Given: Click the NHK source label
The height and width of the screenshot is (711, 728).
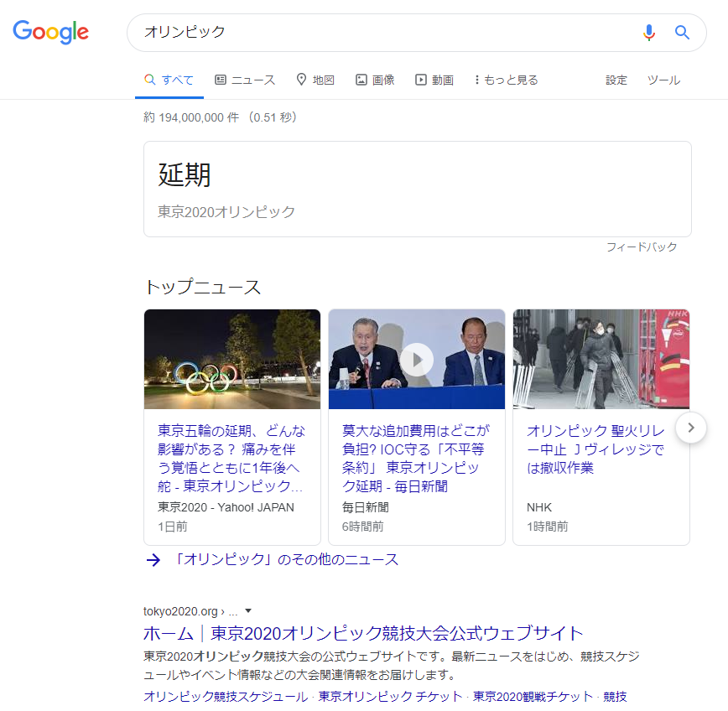Looking at the screenshot, I should [x=539, y=507].
